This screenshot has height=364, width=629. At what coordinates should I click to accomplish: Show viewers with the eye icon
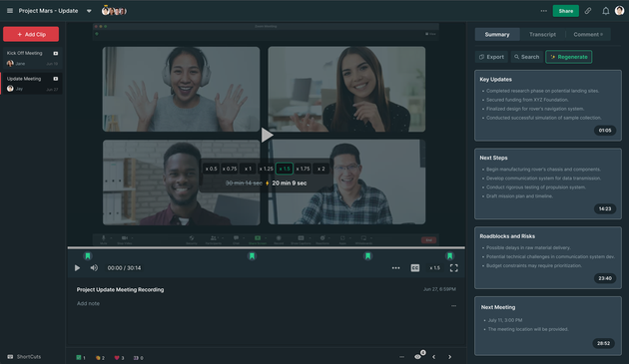tap(418, 356)
